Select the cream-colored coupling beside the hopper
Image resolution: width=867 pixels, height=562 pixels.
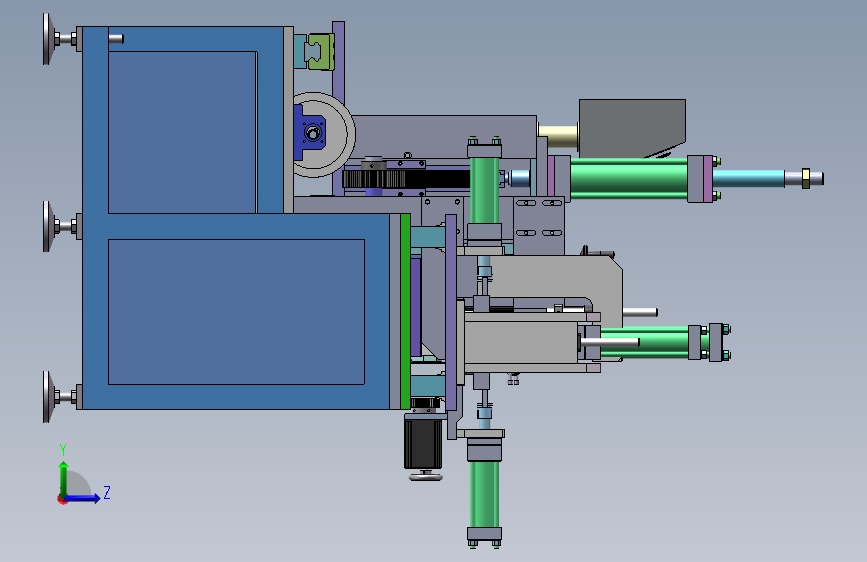point(558,136)
